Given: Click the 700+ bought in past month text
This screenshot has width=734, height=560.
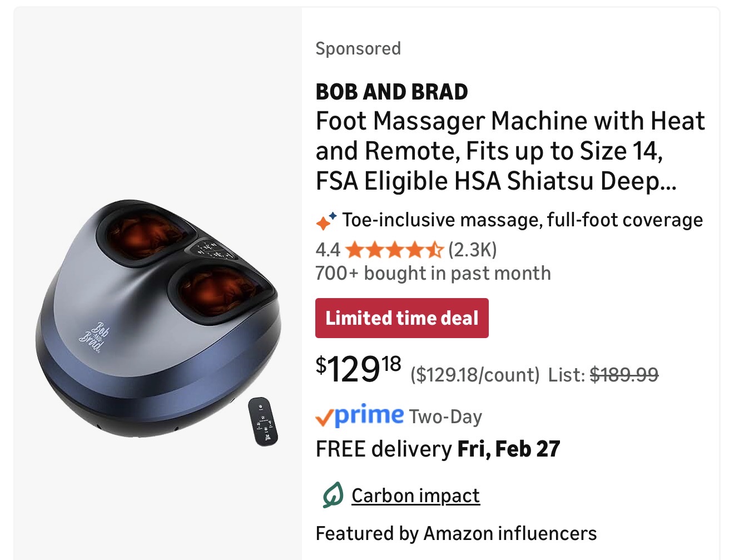Looking at the screenshot, I should point(433,274).
